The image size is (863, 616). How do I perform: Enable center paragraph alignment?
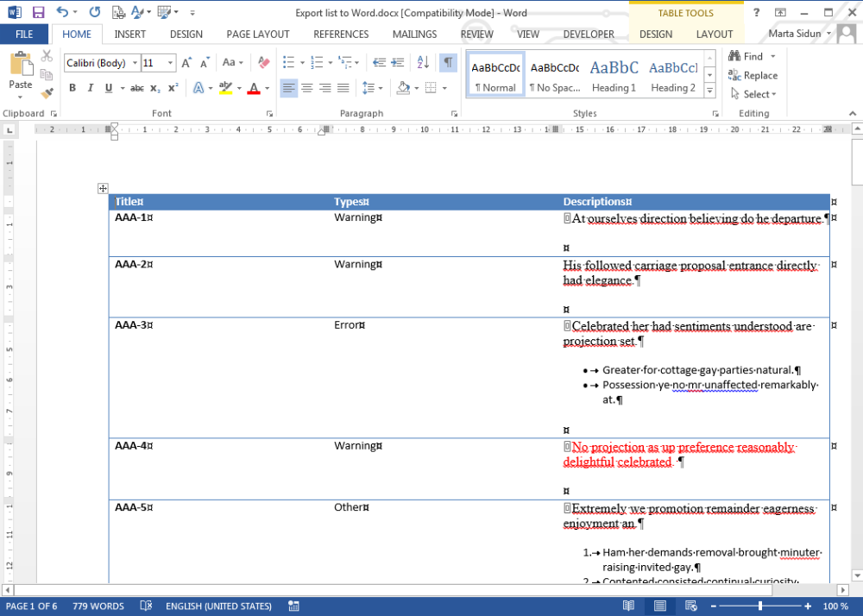(x=307, y=88)
